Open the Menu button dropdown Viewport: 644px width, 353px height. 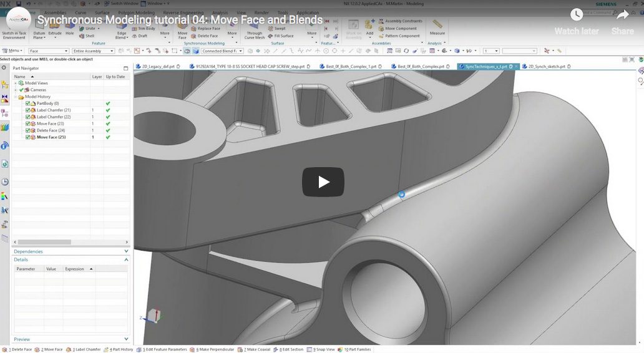(13, 51)
